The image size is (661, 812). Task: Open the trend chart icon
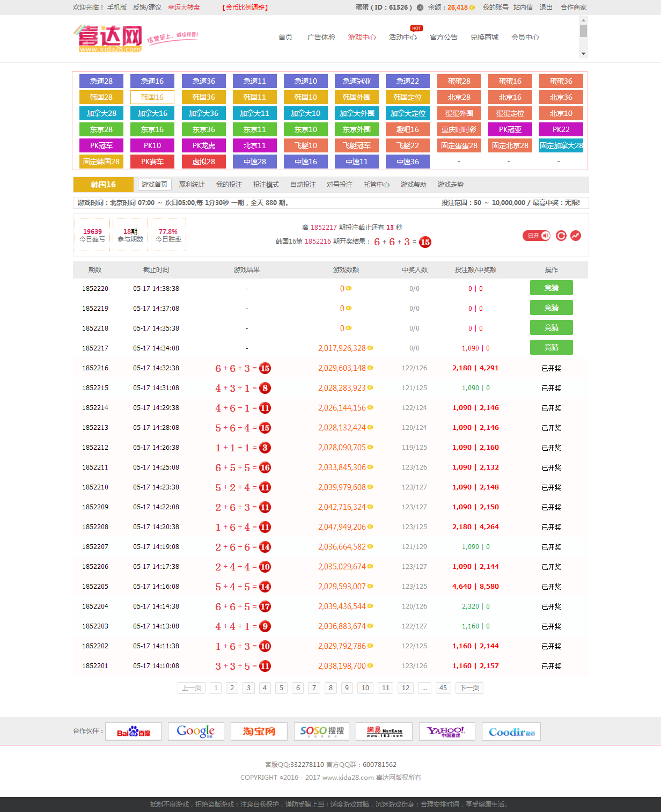tap(576, 236)
